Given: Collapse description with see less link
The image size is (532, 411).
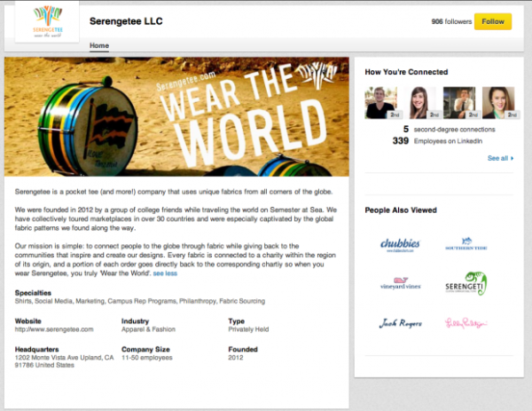Looking at the screenshot, I should point(165,273).
